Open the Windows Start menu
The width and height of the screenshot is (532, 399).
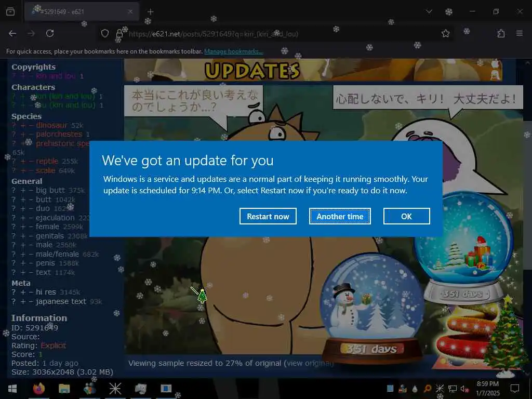[x=12, y=389]
